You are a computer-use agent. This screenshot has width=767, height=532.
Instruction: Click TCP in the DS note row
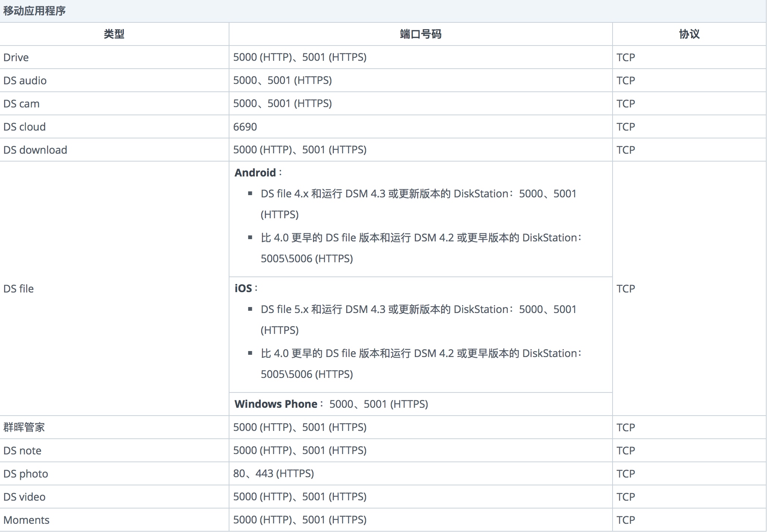pyautogui.click(x=626, y=450)
